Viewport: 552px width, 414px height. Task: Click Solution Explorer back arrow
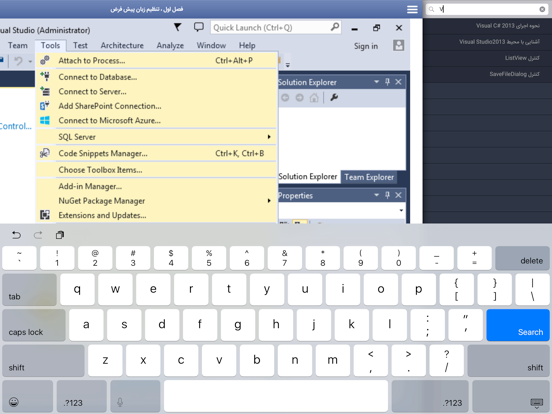[285, 98]
